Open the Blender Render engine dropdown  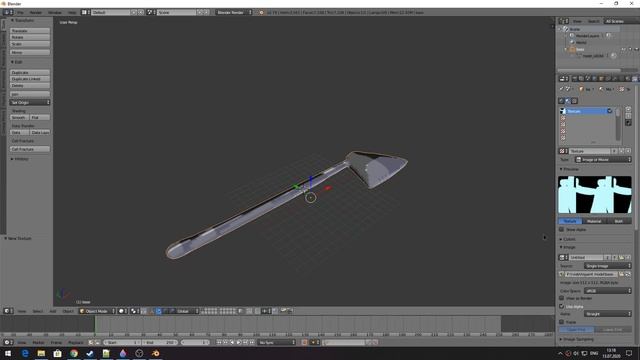[x=234, y=13]
